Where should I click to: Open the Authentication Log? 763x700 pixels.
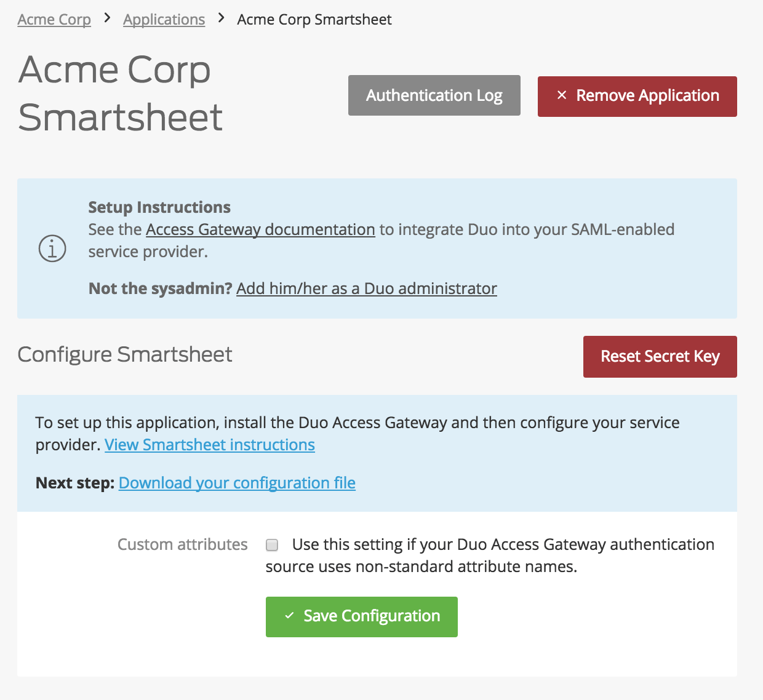click(x=434, y=95)
